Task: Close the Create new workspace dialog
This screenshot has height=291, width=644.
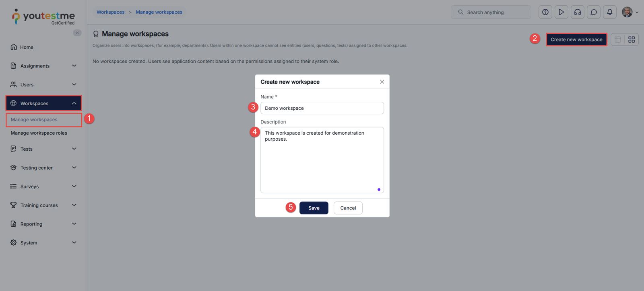Action: (382, 82)
